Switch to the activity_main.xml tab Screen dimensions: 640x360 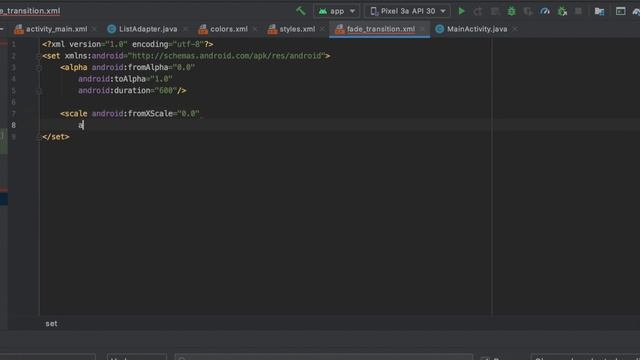pos(56,29)
